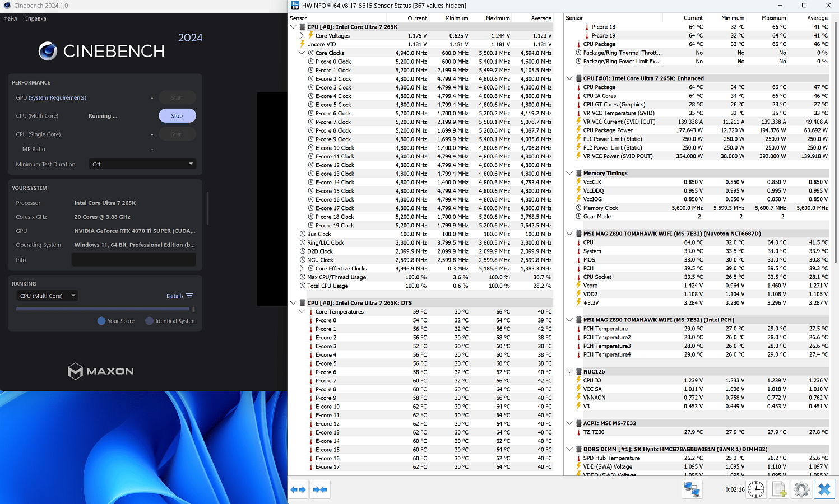Collapse the NUC126 sensor group
Image resolution: width=839 pixels, height=504 pixels.
pos(569,372)
